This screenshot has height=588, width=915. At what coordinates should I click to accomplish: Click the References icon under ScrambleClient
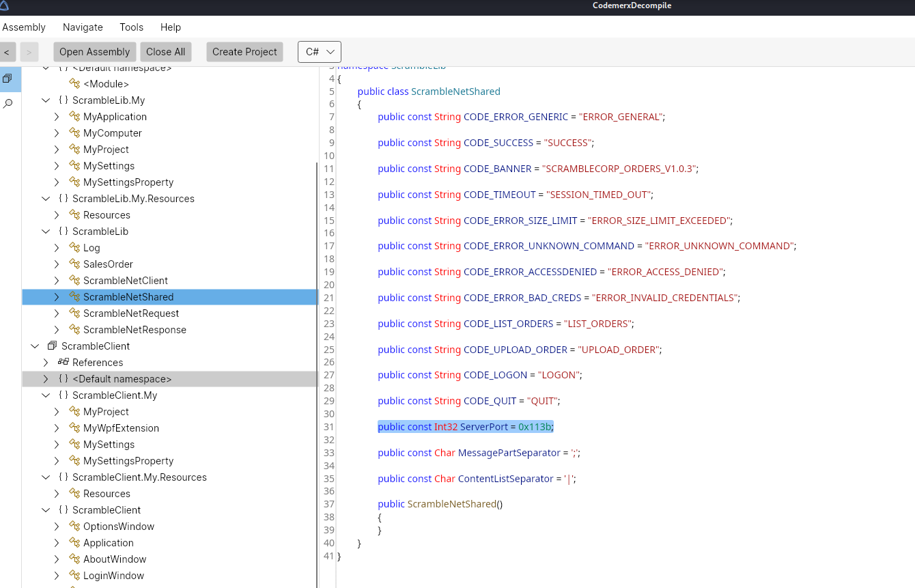click(64, 363)
